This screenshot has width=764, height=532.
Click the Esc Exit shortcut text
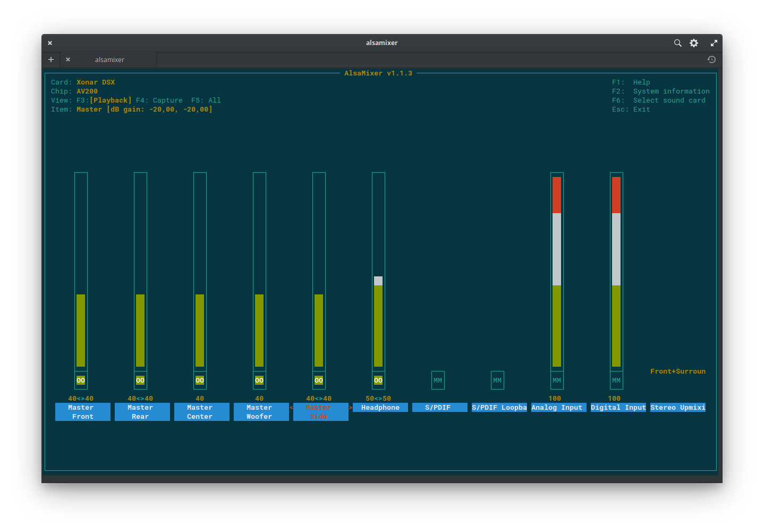(631, 109)
